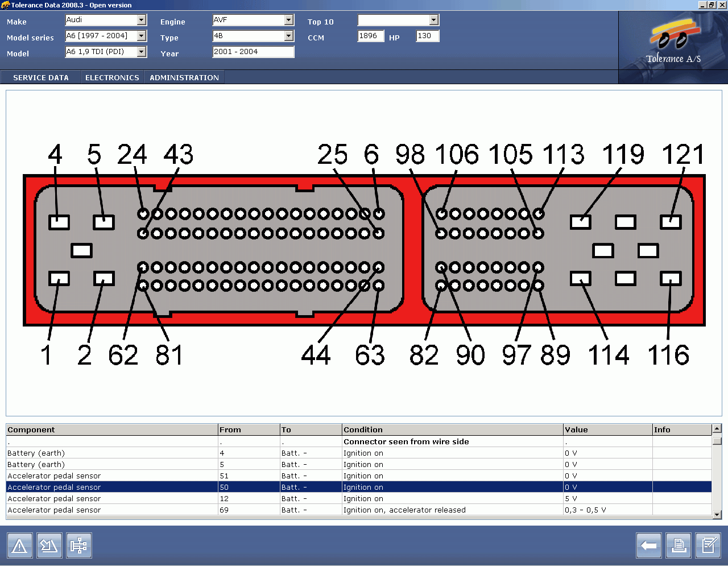The height and width of the screenshot is (566, 728).
Task: Open the tree diagram icon
Action: (78, 546)
